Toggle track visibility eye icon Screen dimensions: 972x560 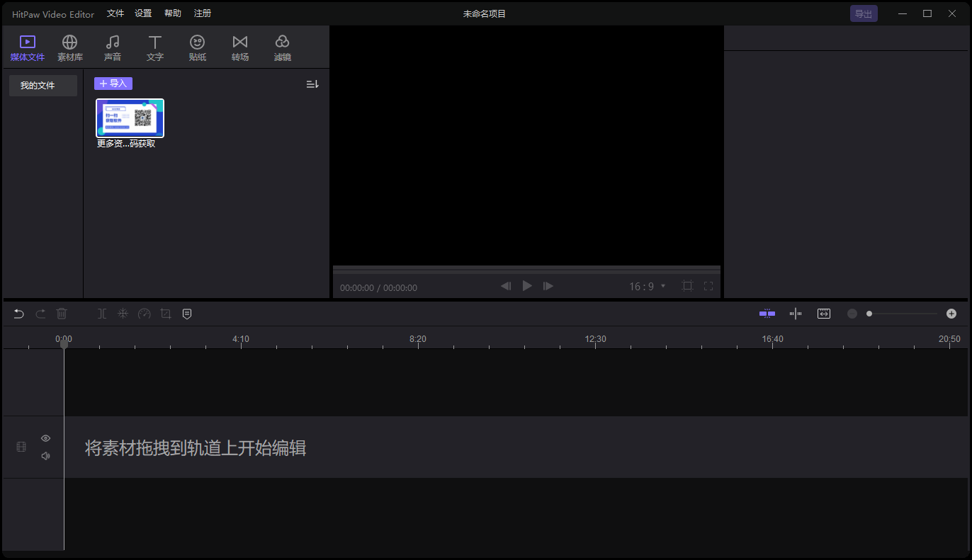point(46,438)
